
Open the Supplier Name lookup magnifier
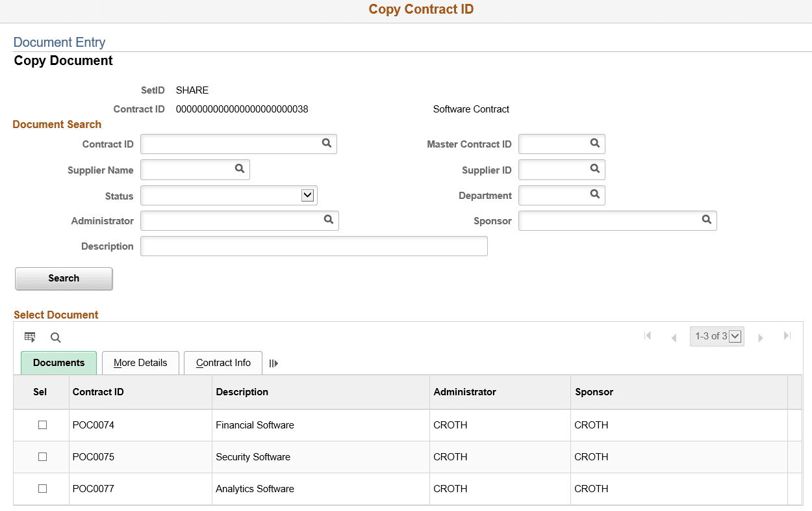240,169
